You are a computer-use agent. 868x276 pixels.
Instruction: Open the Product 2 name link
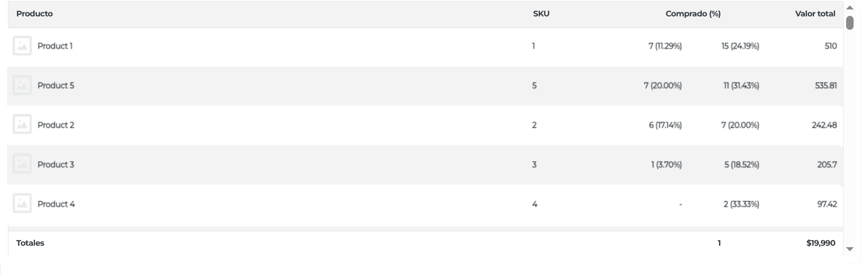tap(56, 125)
